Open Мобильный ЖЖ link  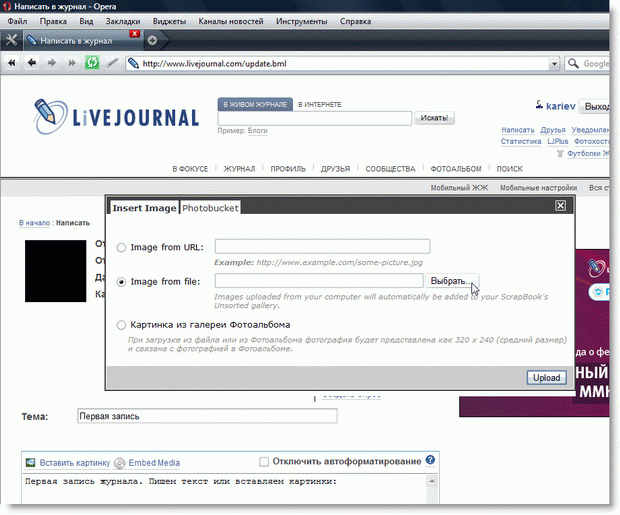[459, 187]
